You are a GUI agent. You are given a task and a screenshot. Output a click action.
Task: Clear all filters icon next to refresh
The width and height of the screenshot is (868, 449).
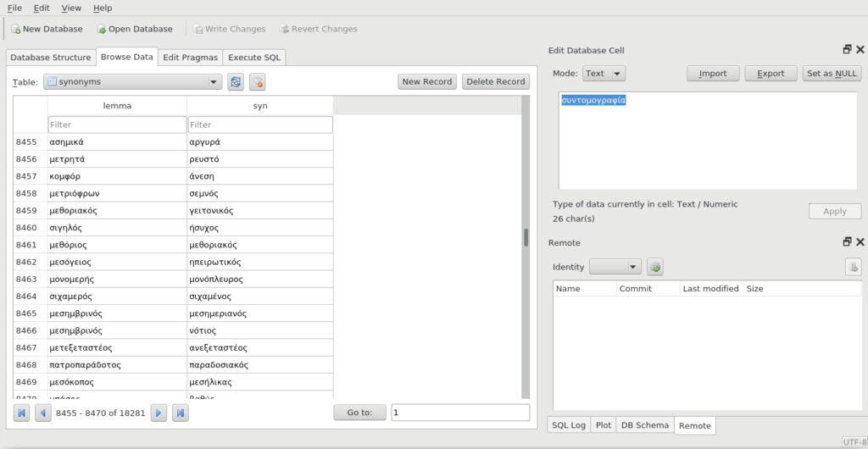click(x=258, y=82)
